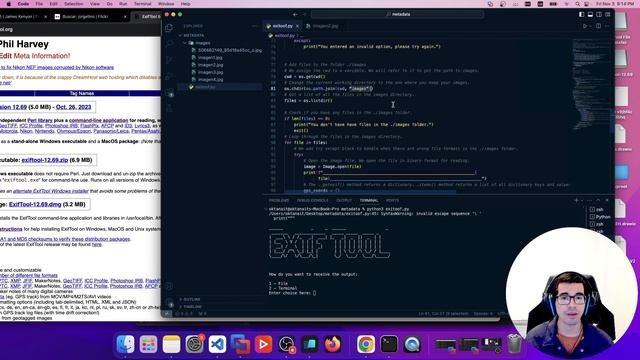Image resolution: width=640 pixels, height=360 pixels.
Task: Open ExifTool-12.69.dmg download link in browser
Action: point(35,204)
